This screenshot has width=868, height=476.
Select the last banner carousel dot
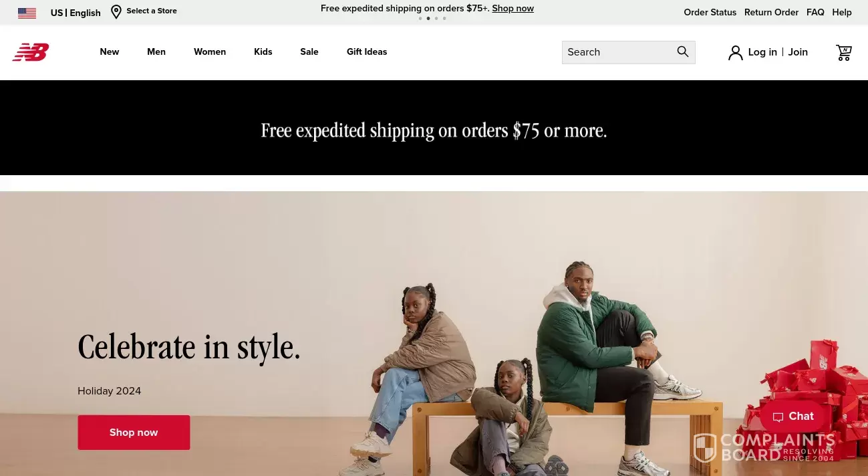[444, 19]
